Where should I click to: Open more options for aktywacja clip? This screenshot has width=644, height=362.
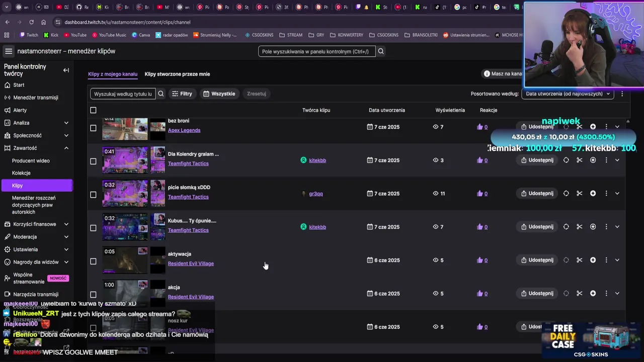[606, 260]
